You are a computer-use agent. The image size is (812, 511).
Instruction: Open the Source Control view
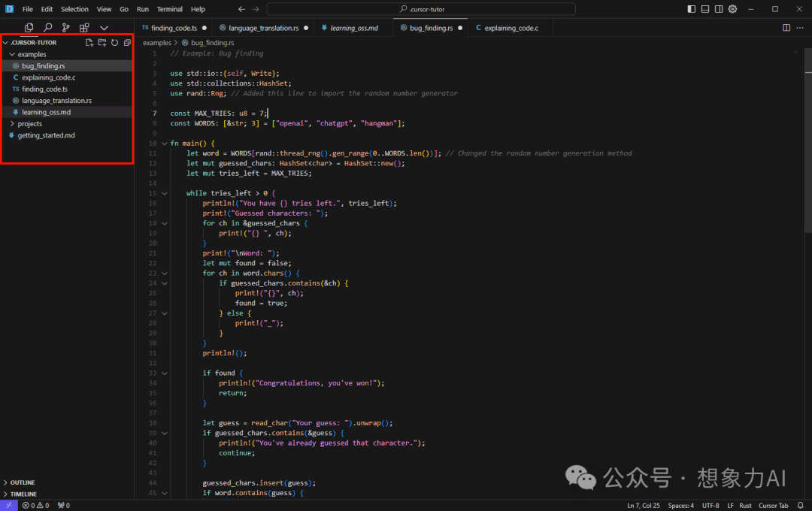[x=65, y=28]
